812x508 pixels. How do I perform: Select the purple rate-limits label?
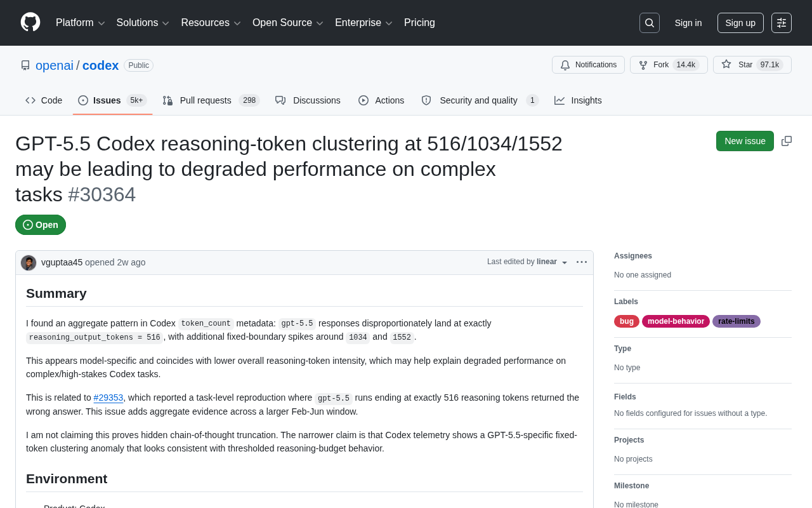click(737, 321)
